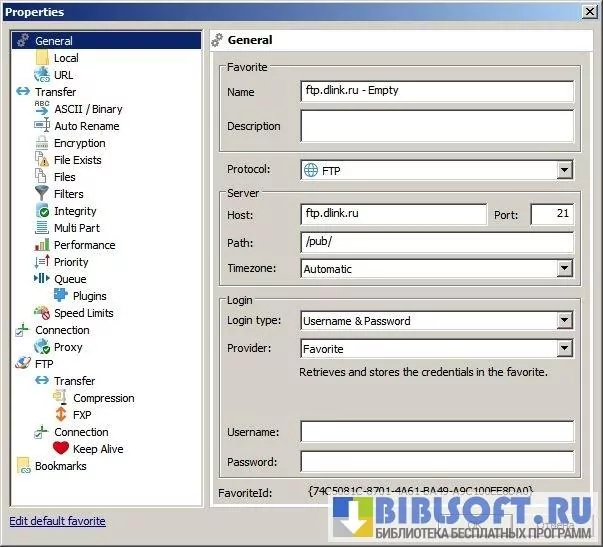This screenshot has height=547, width=603.
Task: Select the Bookmarks tree item
Action: pyautogui.click(x=60, y=466)
